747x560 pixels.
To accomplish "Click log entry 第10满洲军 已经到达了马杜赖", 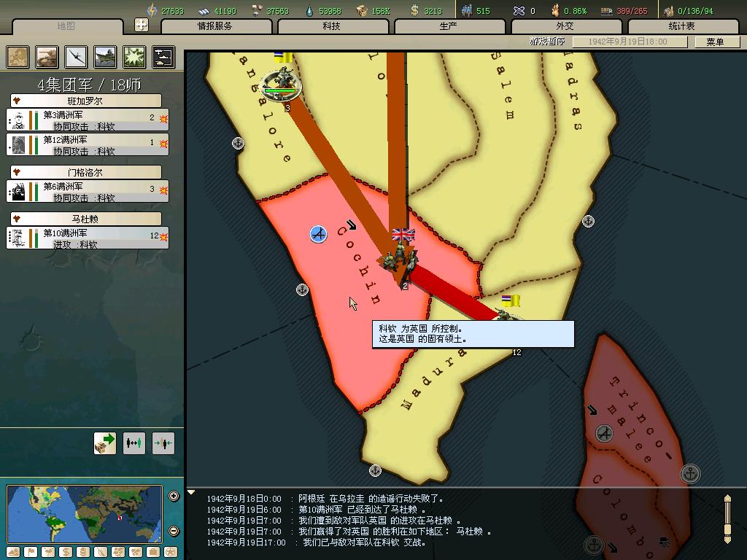I will point(316,510).
